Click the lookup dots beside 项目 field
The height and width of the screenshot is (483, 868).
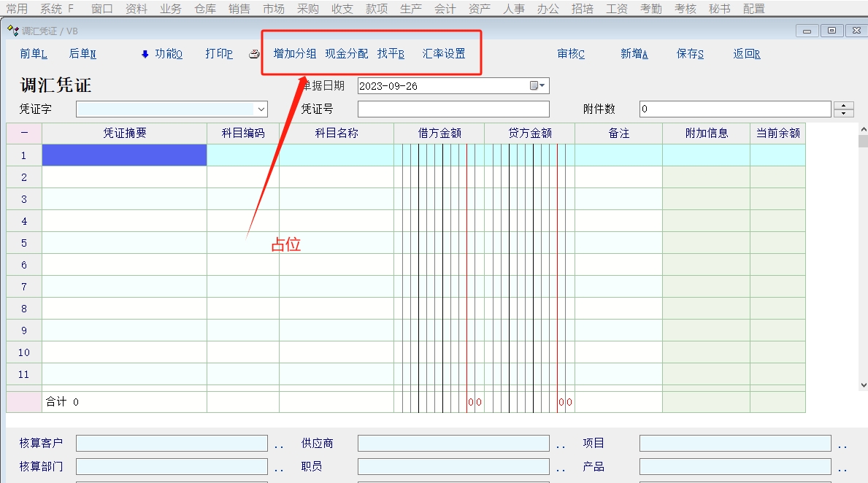842,444
